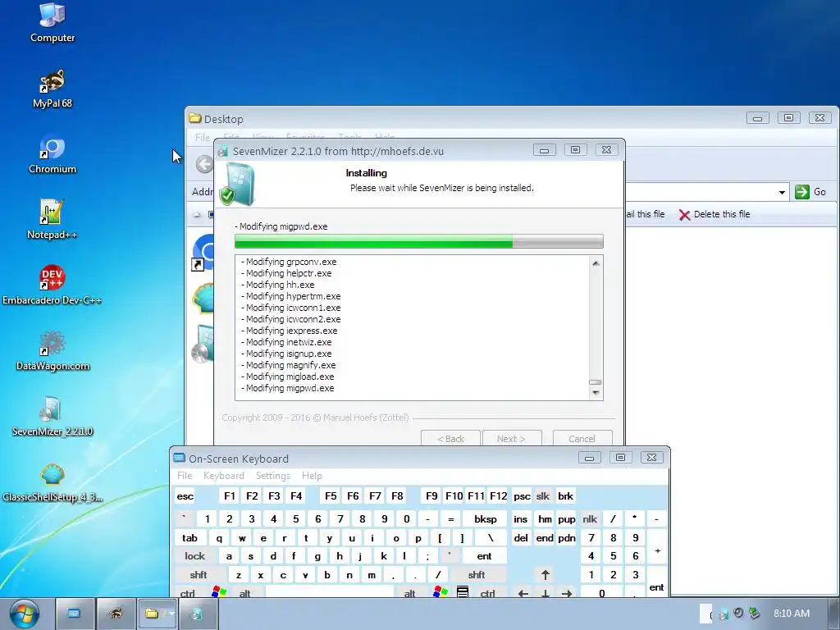840x630 pixels.
Task: Open the Computer desktop icon
Action: click(52, 22)
